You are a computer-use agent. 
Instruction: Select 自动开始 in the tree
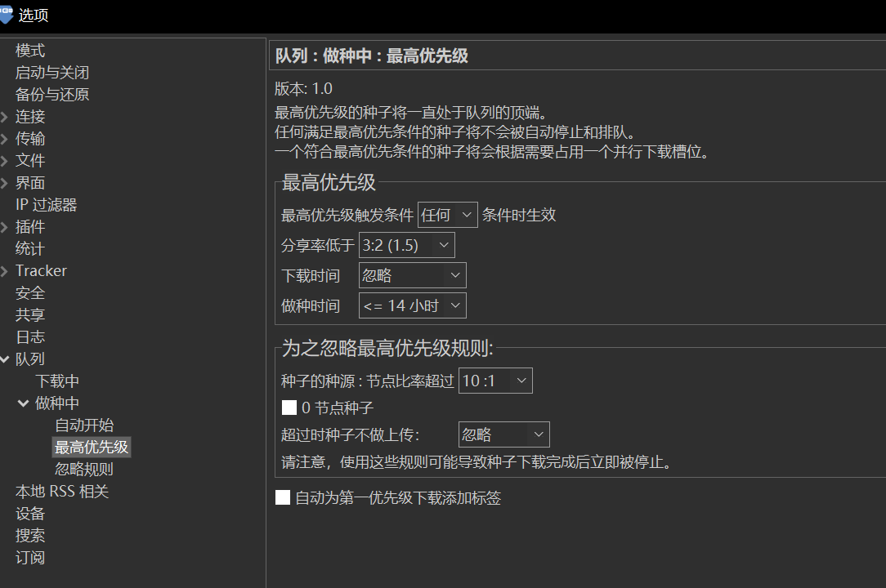coord(84,425)
